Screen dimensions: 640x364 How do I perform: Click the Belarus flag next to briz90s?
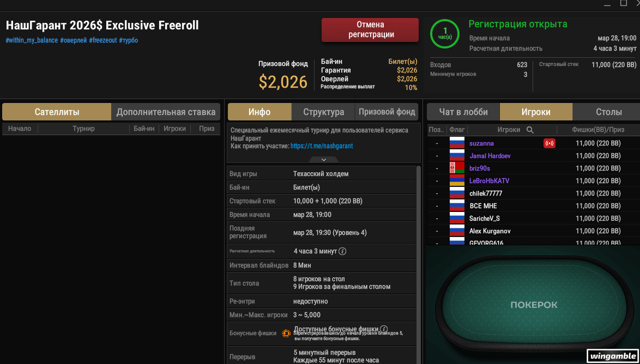click(457, 168)
